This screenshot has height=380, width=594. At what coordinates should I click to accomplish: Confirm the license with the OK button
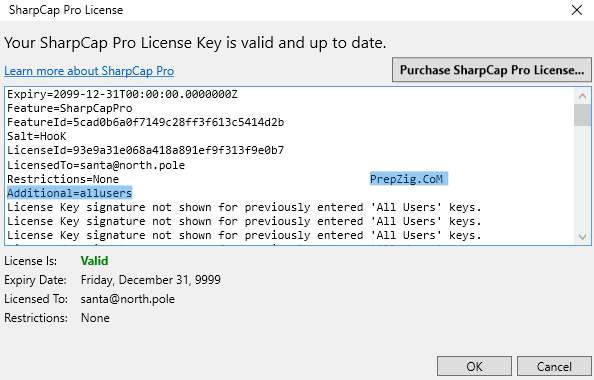click(474, 366)
